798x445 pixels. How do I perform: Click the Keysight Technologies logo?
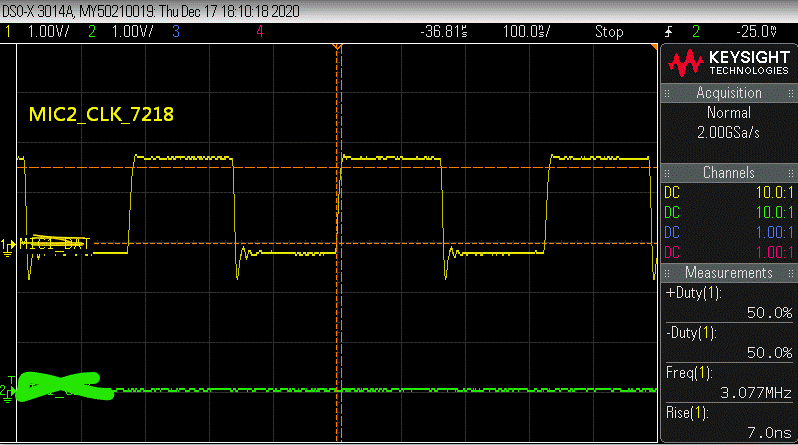point(729,63)
